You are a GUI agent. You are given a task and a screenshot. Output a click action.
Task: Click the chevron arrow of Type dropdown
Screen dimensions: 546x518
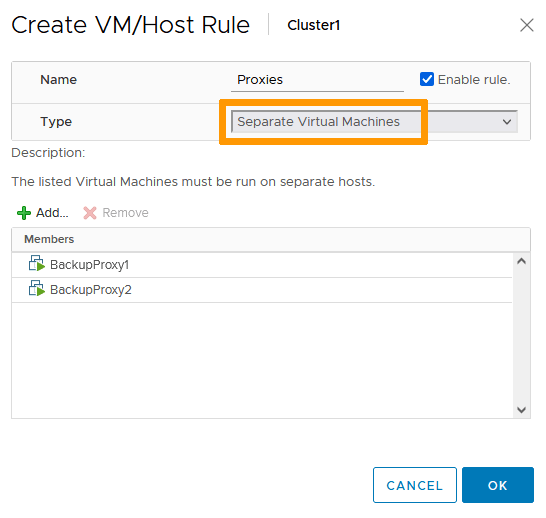[x=507, y=122]
